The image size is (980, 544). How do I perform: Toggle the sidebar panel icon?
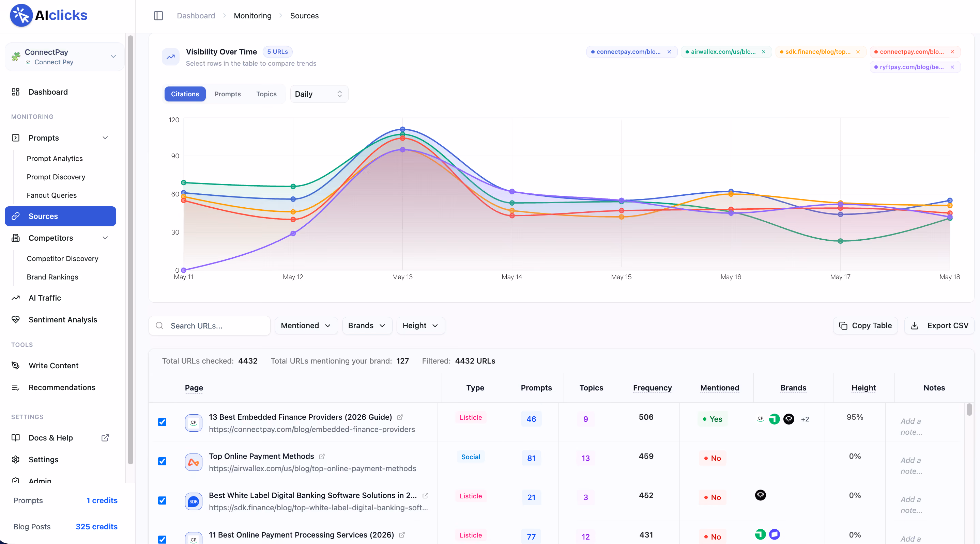pos(158,16)
